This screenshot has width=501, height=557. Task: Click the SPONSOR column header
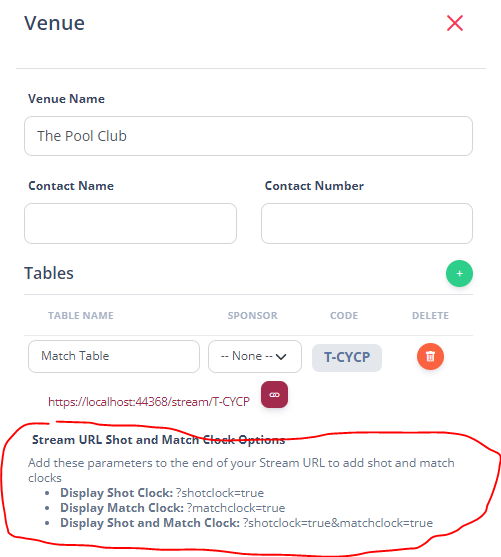click(x=252, y=315)
